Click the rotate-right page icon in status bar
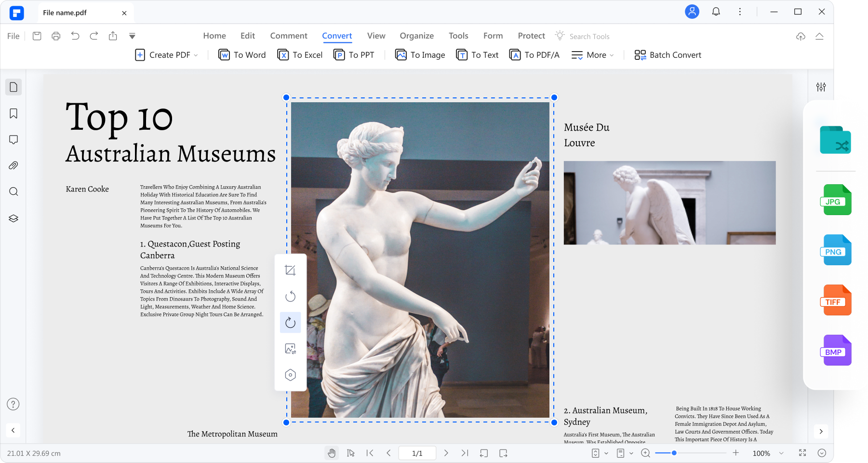Viewport: 868px width, 463px height. point(503,453)
